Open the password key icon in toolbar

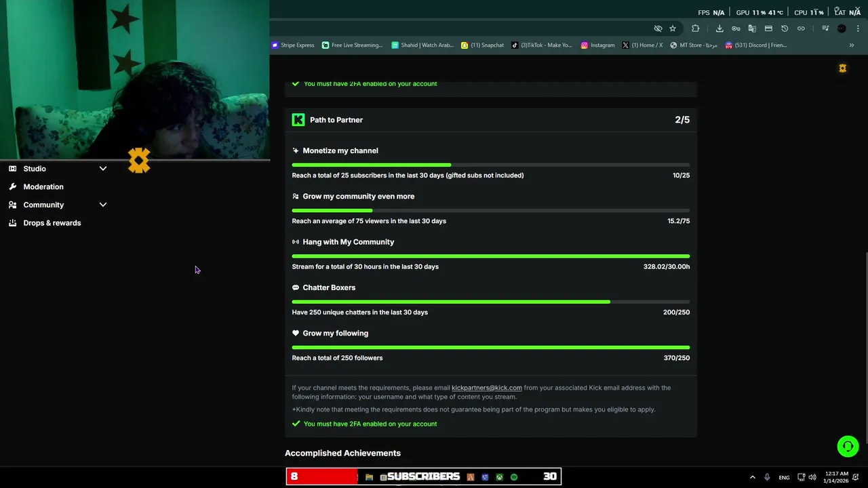pyautogui.click(x=736, y=28)
